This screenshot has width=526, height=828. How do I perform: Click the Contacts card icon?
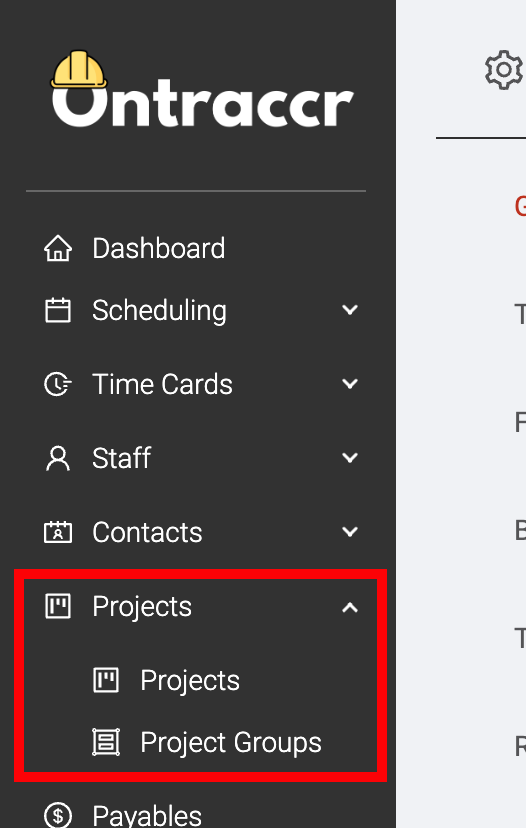coord(58,532)
